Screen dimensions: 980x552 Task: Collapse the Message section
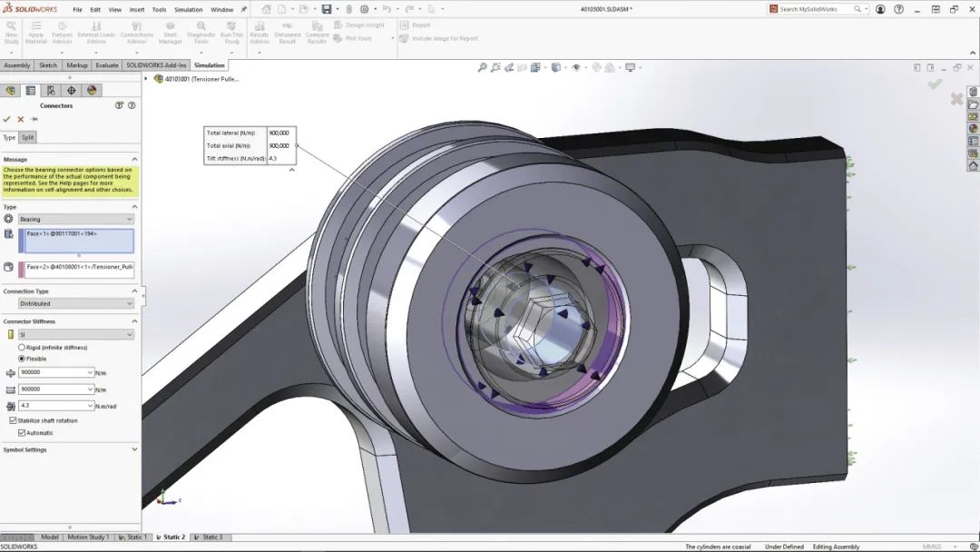click(134, 158)
